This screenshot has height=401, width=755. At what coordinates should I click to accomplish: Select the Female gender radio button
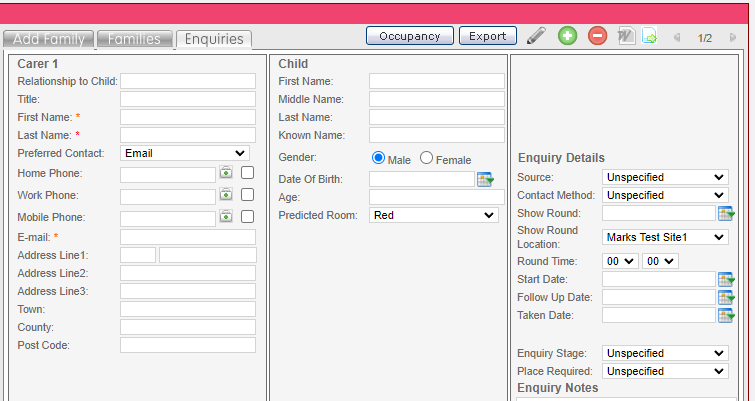(x=427, y=158)
